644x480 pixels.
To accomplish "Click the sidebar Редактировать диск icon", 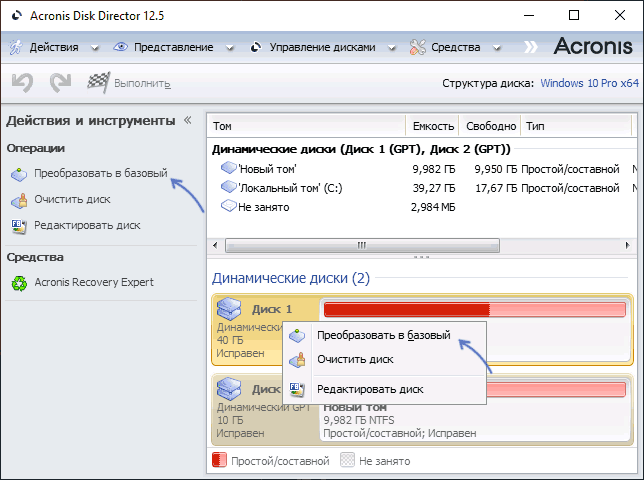I will [x=19, y=226].
